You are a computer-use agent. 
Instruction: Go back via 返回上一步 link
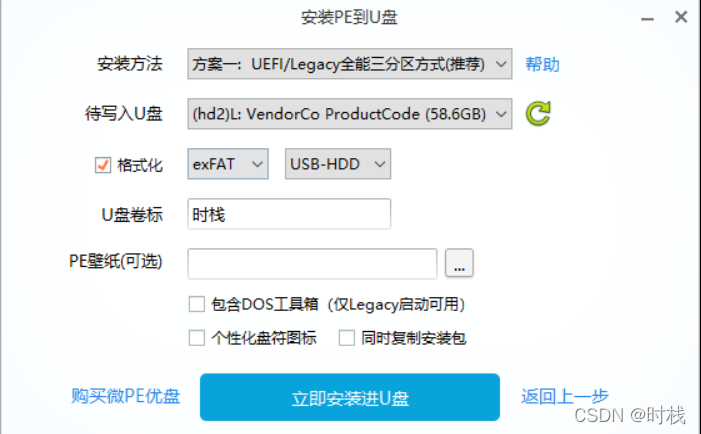565,396
